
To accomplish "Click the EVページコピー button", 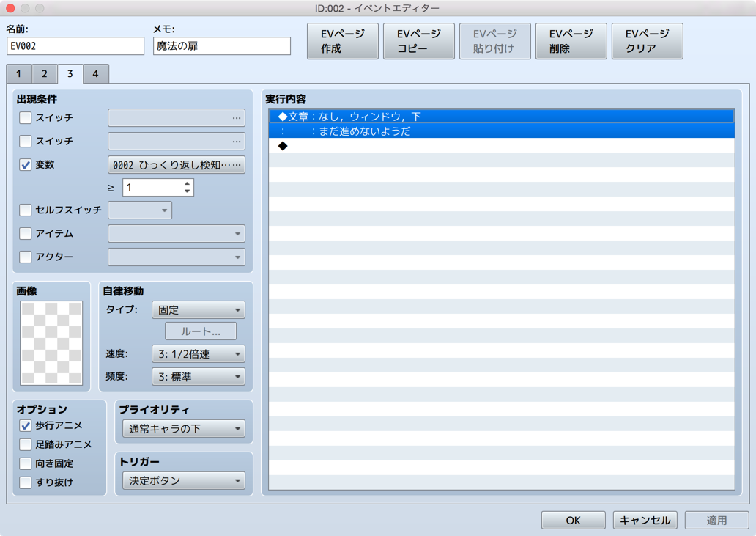I will [418, 41].
